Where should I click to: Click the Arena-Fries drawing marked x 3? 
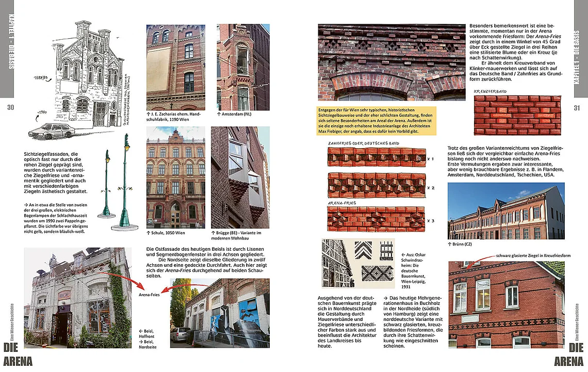(x=376, y=219)
